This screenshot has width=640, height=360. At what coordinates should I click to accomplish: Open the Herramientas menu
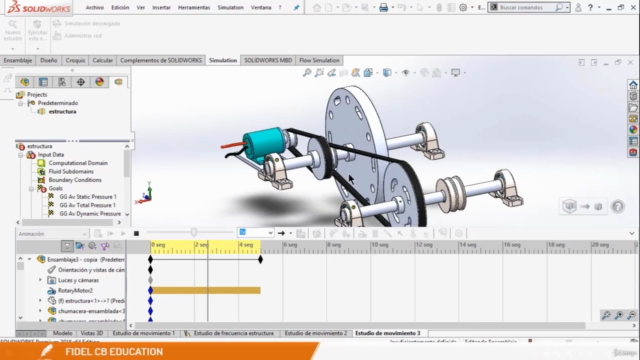pos(194,7)
